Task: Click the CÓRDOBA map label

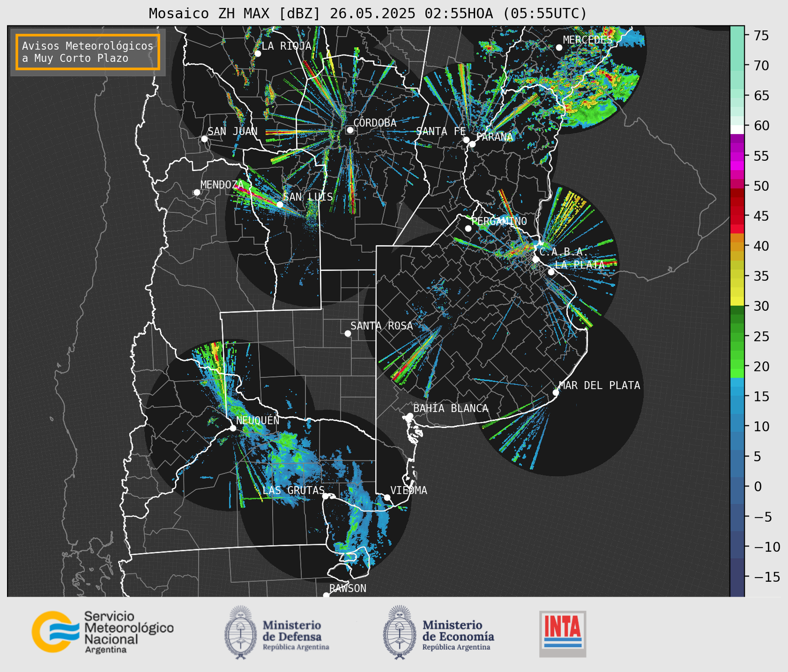Action: click(375, 123)
